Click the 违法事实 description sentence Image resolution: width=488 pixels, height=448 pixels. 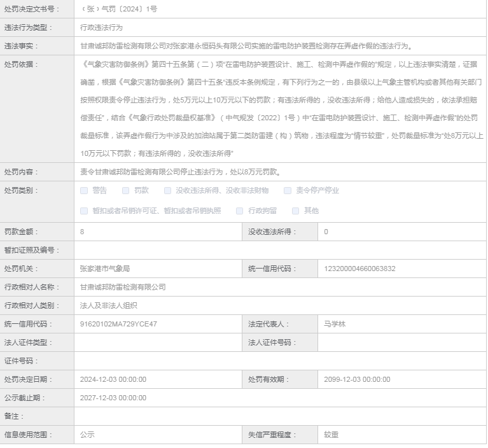tap(247, 46)
